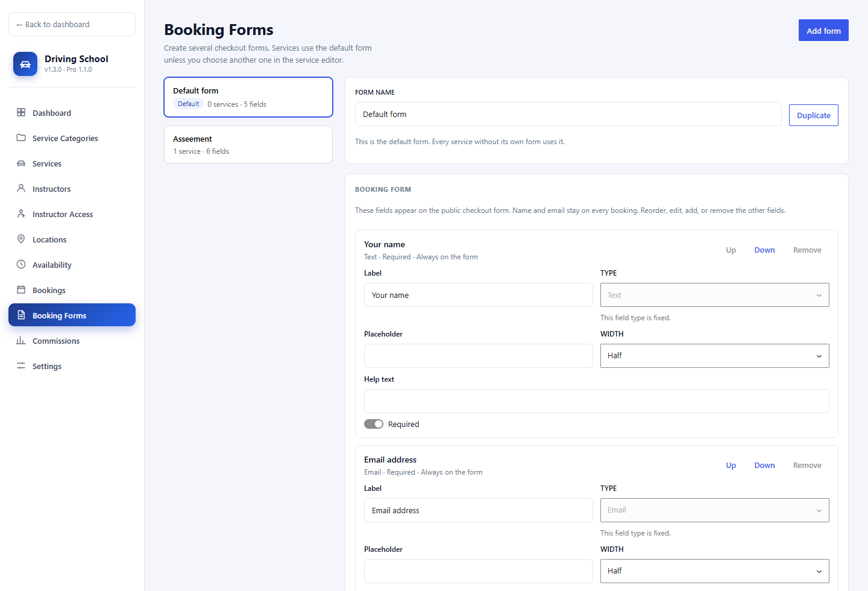This screenshot has height=591, width=868.
Task: Go to Service Categories page
Action: pos(72,138)
